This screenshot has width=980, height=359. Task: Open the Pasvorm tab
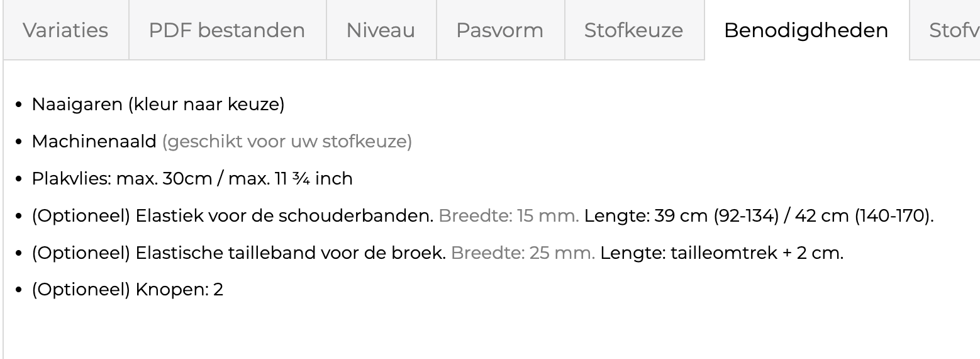click(499, 30)
